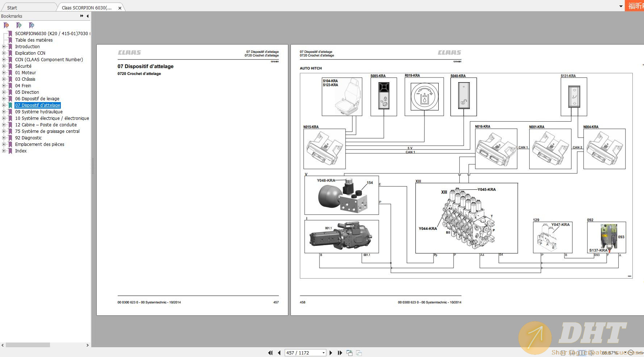Open the 92 Diagnostic bookmark
Viewport: 644px width, 357px height.
pos(28,138)
